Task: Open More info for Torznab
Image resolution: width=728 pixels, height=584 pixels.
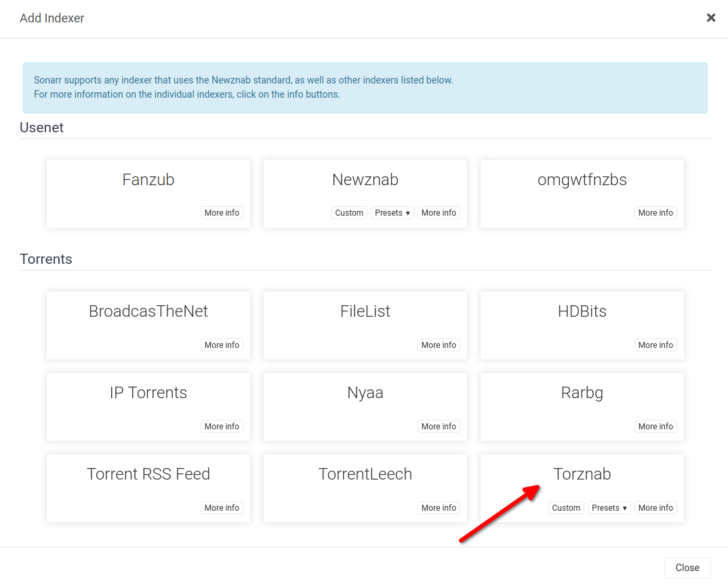Action: click(x=655, y=508)
